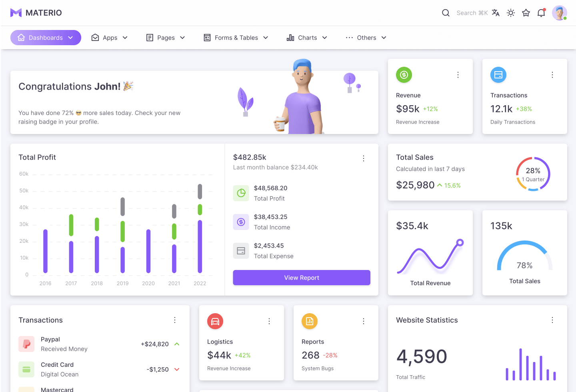Expand the Forms & Tables chevron
Screen dimensions: 576x392
click(x=266, y=38)
